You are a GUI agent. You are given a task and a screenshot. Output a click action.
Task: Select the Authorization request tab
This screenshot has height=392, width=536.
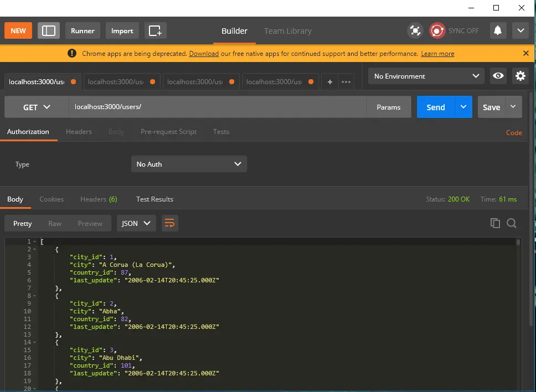[x=28, y=132]
